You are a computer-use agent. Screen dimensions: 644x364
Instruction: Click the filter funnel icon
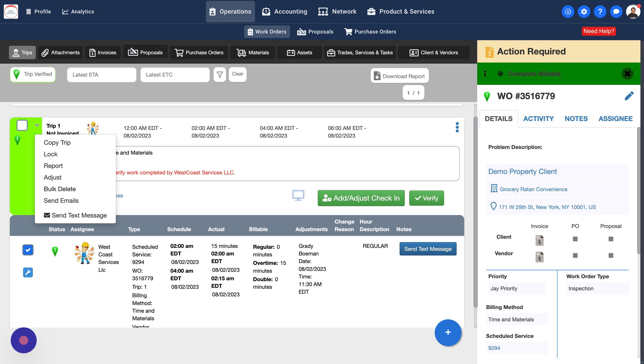pyautogui.click(x=220, y=75)
